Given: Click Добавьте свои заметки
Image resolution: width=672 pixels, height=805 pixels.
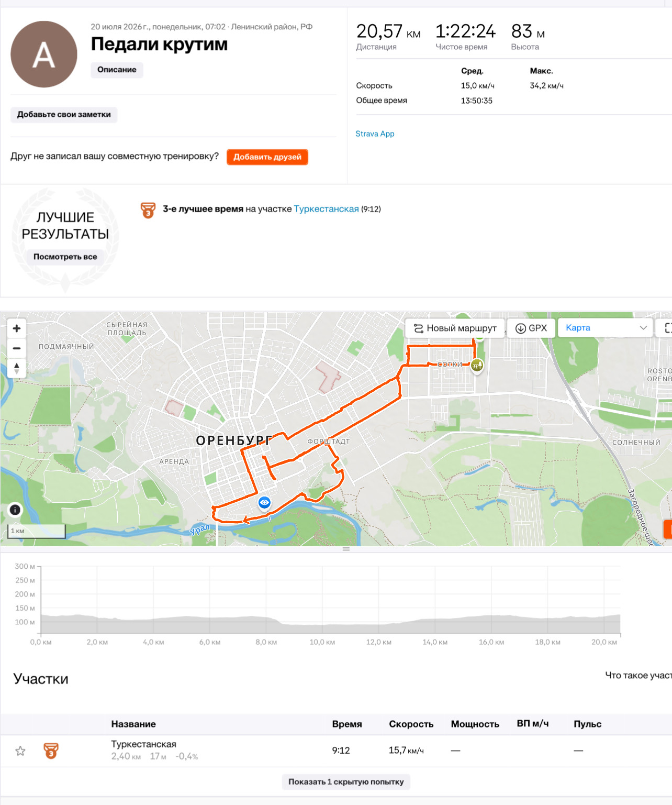Looking at the screenshot, I should pos(64,115).
